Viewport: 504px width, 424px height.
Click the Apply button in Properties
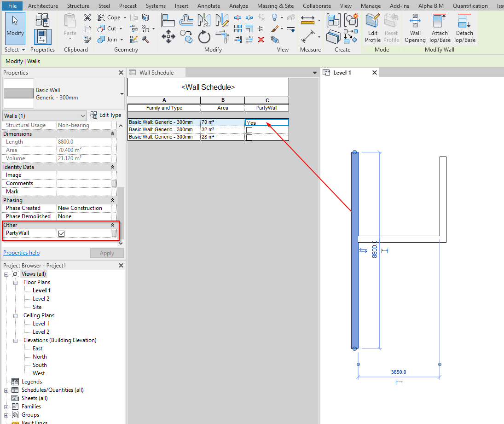pyautogui.click(x=107, y=253)
